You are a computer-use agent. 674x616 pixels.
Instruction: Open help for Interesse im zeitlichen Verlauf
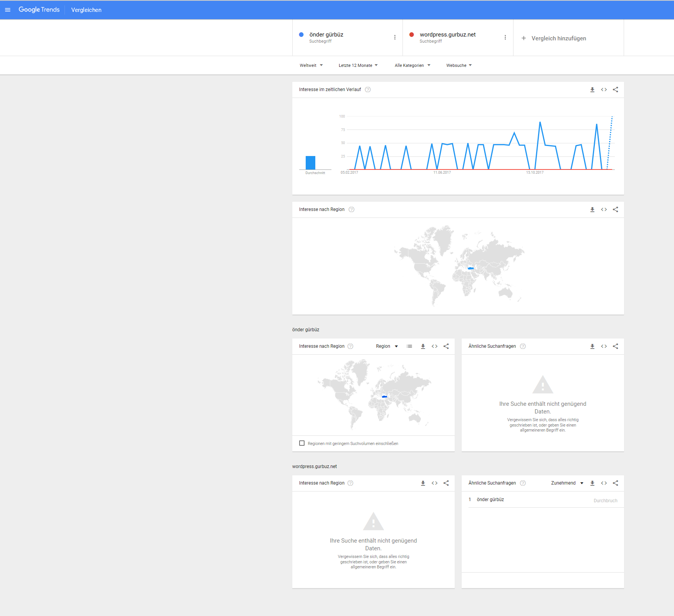point(368,90)
